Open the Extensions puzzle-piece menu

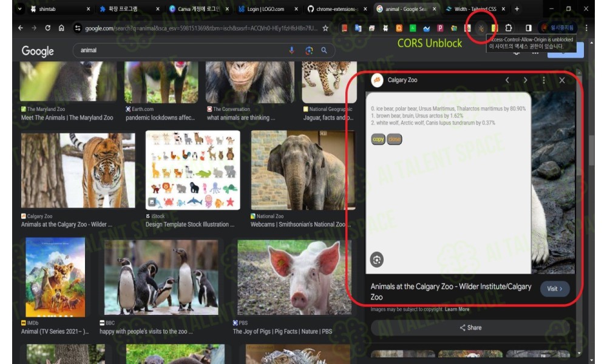pos(508,28)
